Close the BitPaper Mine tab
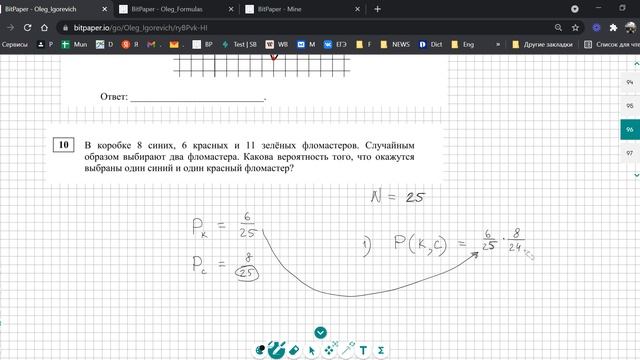Viewport: 640px width, 360px height. [358, 9]
